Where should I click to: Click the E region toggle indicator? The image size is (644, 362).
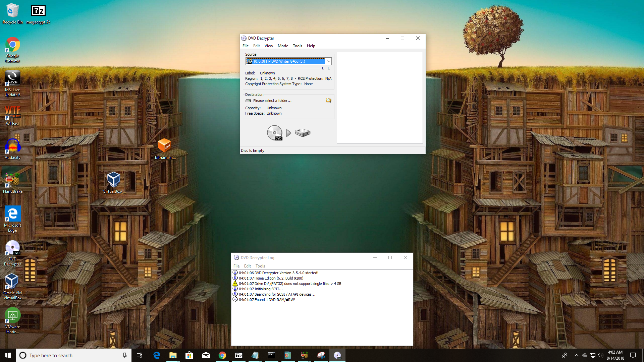[329, 68]
